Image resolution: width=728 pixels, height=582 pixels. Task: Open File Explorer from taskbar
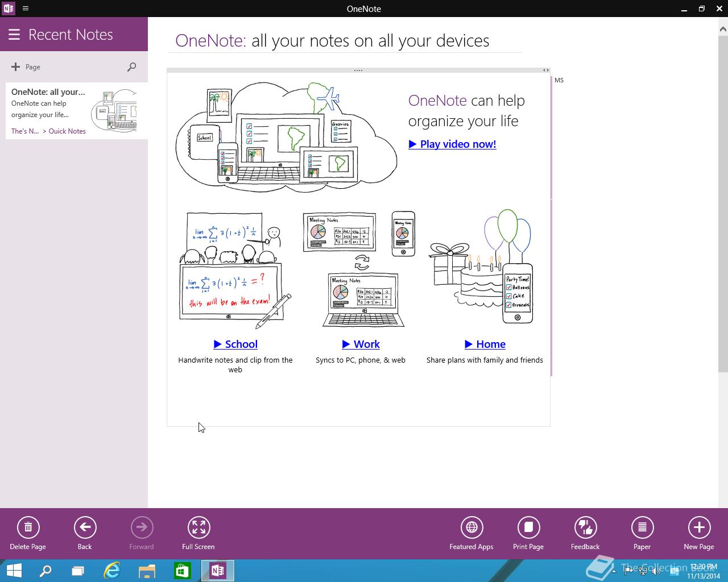147,571
